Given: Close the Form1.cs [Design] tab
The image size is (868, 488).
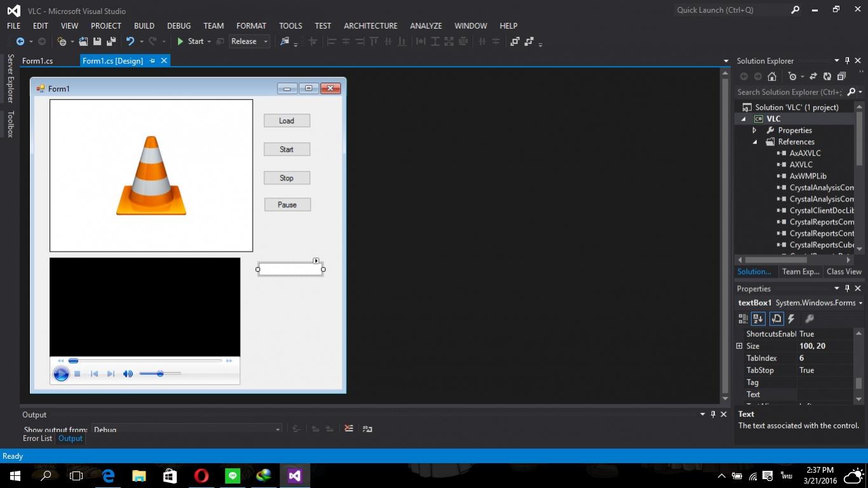Looking at the screenshot, I should [x=164, y=60].
